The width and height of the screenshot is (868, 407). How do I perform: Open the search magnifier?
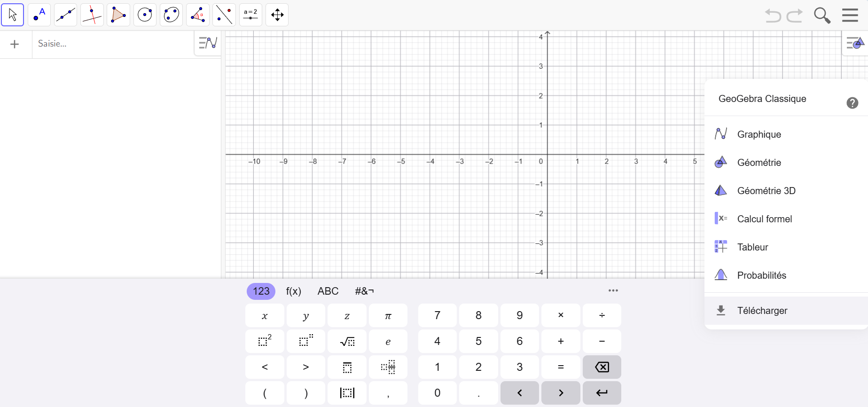tap(822, 16)
